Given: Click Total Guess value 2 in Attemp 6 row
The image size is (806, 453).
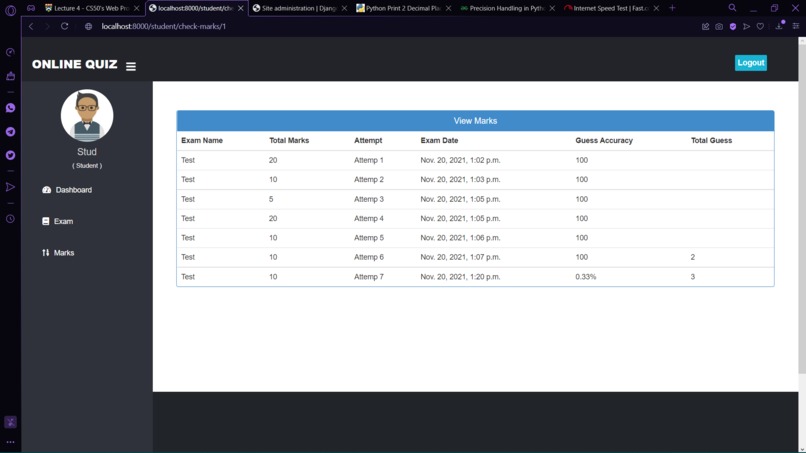Looking at the screenshot, I should tap(692, 257).
